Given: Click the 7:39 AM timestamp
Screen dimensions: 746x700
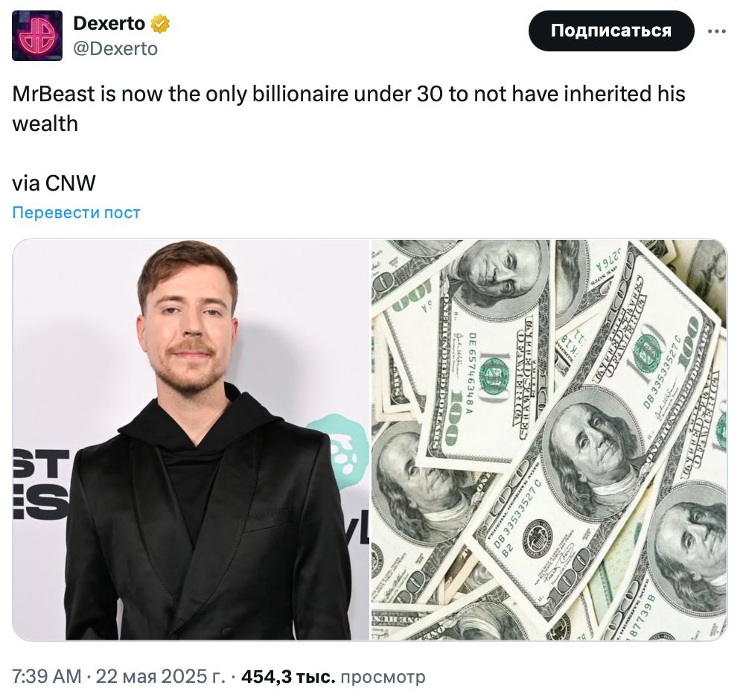Looking at the screenshot, I should point(47,676).
